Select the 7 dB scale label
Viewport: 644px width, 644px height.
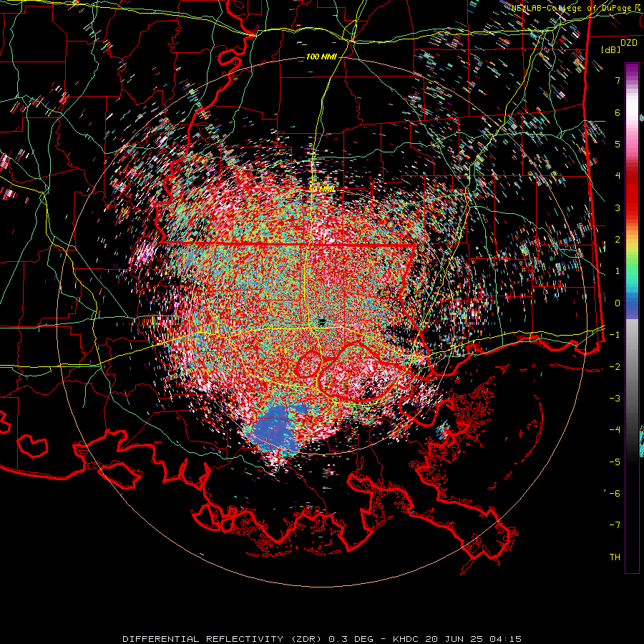coord(618,80)
